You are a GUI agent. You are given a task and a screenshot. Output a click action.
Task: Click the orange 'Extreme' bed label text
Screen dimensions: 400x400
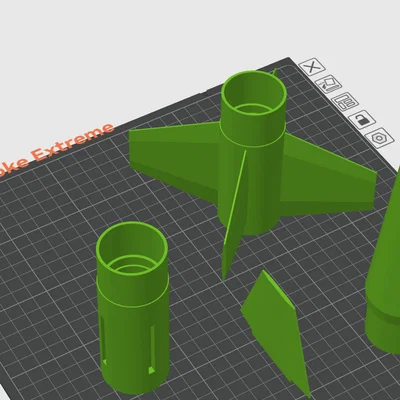click(x=72, y=142)
